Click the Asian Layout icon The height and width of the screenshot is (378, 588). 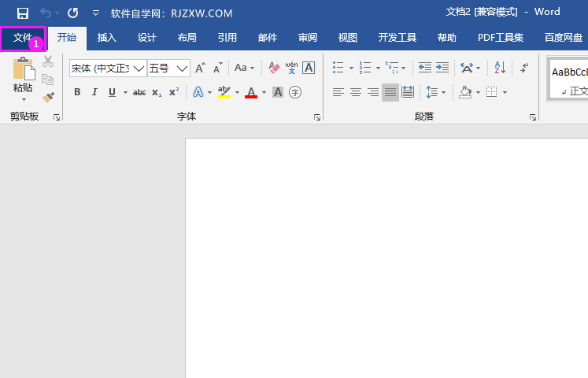coord(467,68)
